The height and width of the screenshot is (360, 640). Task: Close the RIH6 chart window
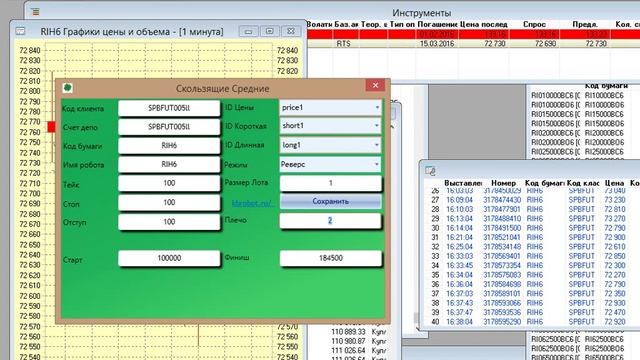(x=291, y=31)
